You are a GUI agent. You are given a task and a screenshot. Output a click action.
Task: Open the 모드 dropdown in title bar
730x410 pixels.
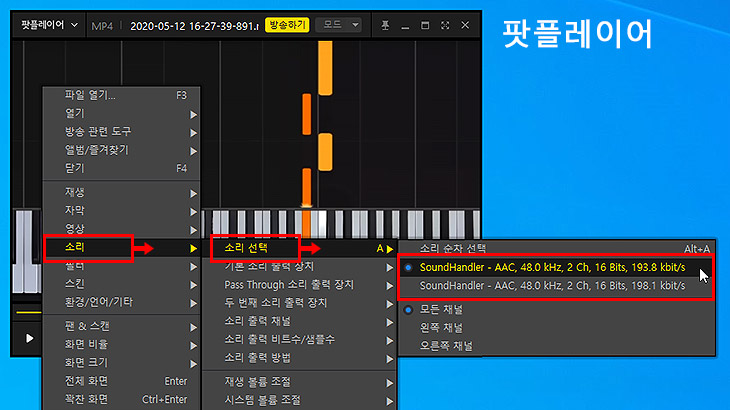pos(339,25)
